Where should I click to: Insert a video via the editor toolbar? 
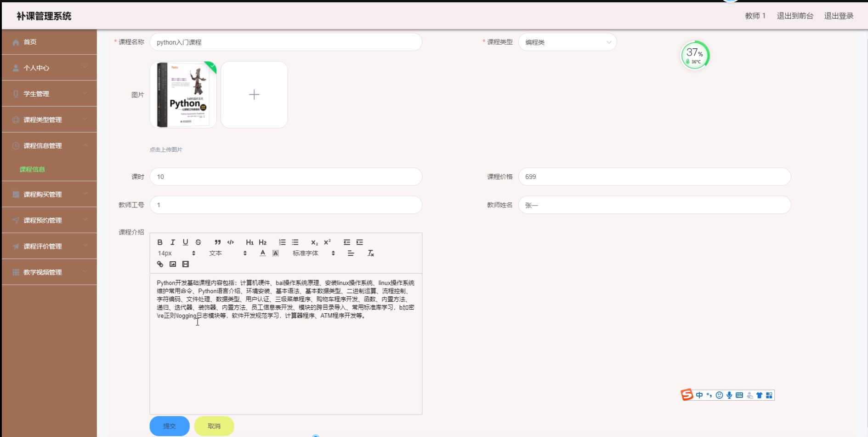(185, 264)
